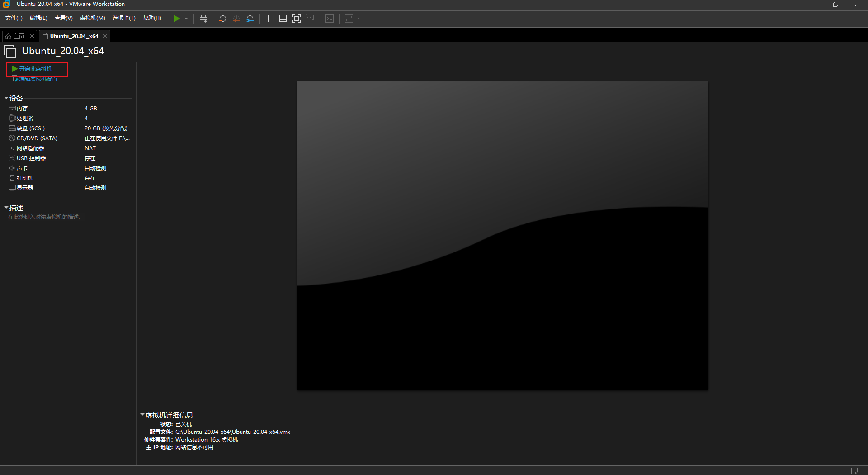Select the Workstation 16.x 虚拟机 compatibility text
The image size is (868, 475).
[x=207, y=440]
